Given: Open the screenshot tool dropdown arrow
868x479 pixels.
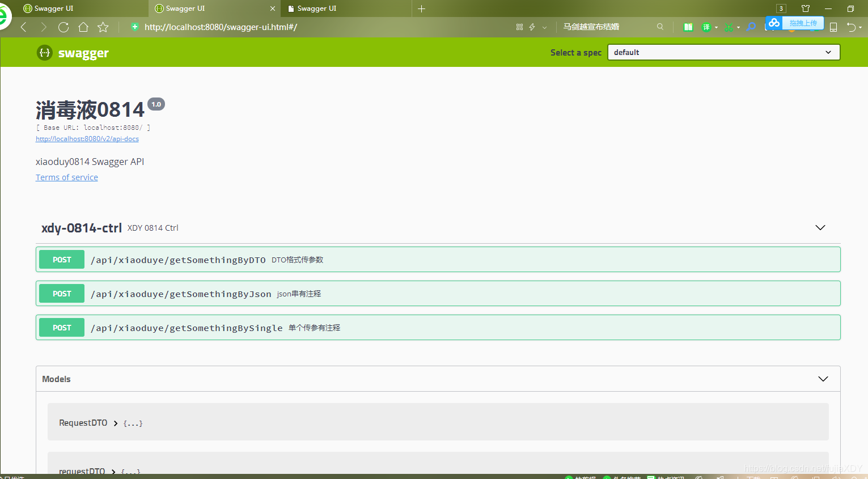Looking at the screenshot, I should [738, 27].
